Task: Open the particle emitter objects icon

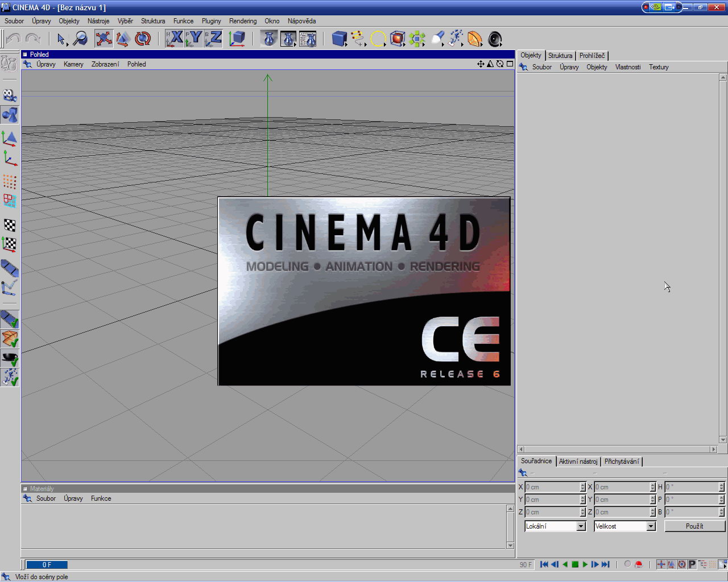Action: tap(456, 39)
